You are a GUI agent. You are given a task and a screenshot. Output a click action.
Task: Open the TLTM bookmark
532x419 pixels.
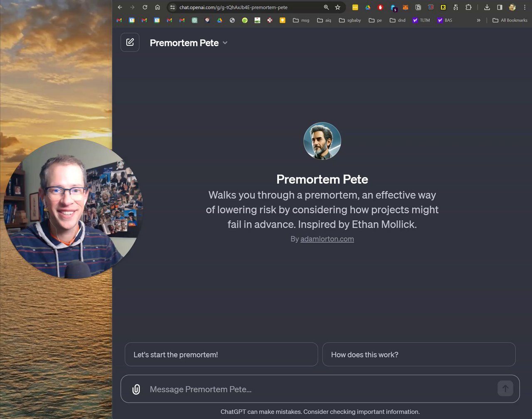pos(421,20)
